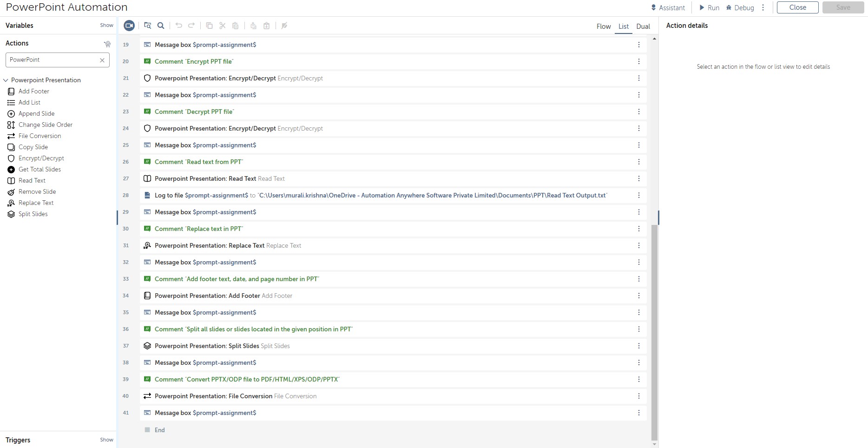Click the cut scissors icon in toolbar

(223, 26)
